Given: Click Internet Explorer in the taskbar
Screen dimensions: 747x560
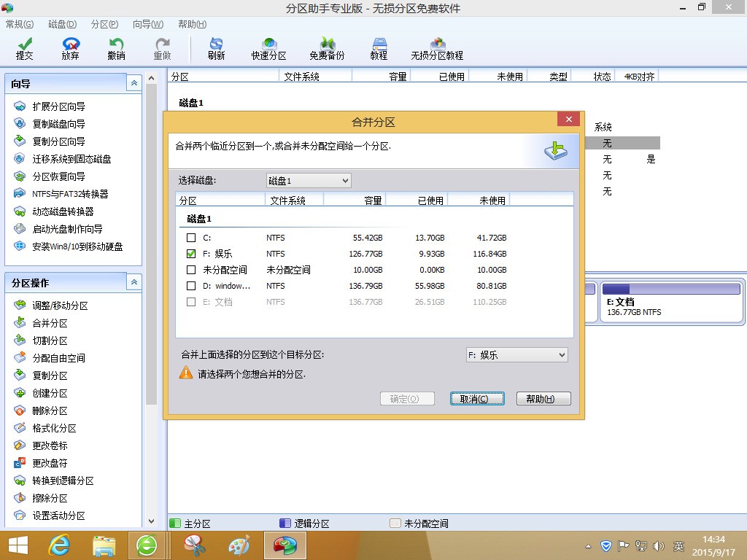Looking at the screenshot, I should coord(58,545).
